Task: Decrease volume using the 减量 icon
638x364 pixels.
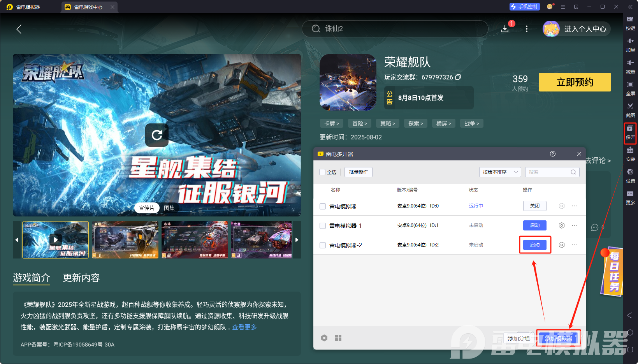Action: point(631,67)
